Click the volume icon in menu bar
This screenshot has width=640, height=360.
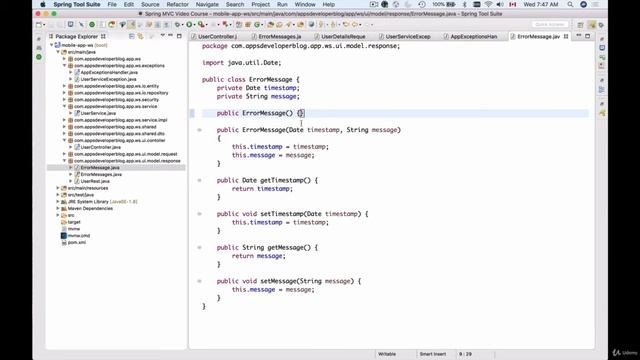(500, 4)
